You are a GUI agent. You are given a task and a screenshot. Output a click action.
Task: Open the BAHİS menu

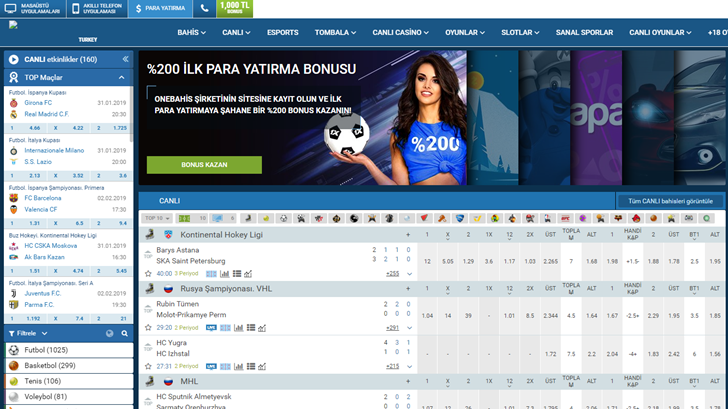(x=191, y=32)
